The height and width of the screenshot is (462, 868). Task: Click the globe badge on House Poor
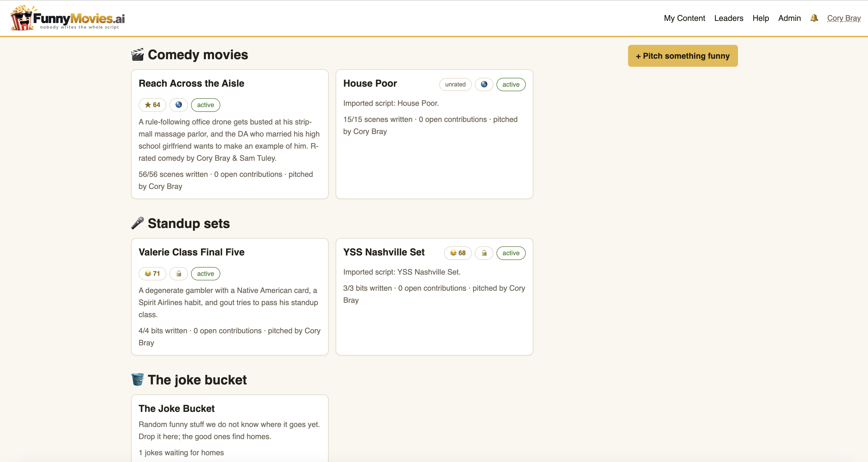pos(484,84)
